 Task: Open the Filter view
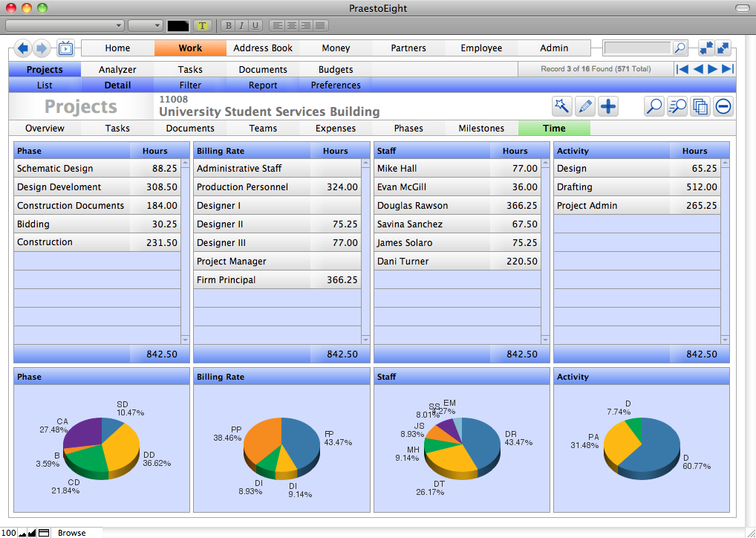click(x=190, y=85)
